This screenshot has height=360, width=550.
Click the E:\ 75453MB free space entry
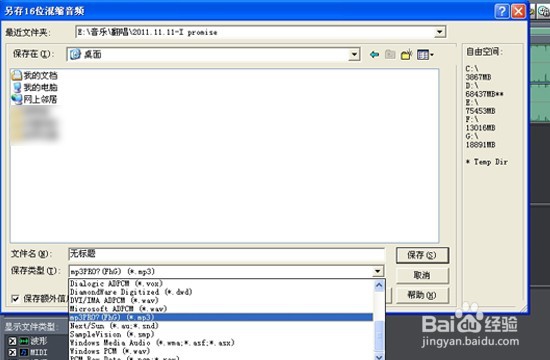click(480, 107)
